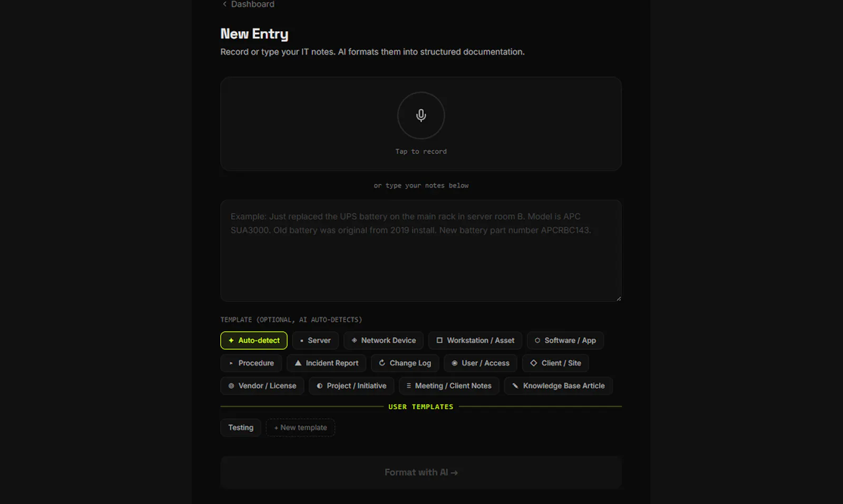Click "or type your notes below" text
Image resolution: width=843 pixels, height=504 pixels.
coord(420,185)
